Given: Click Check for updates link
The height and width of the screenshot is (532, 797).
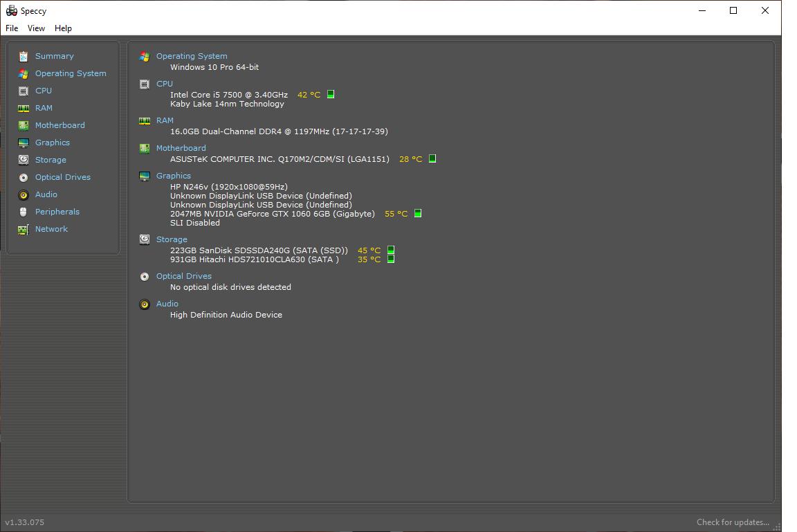Looking at the screenshot, I should (x=733, y=522).
